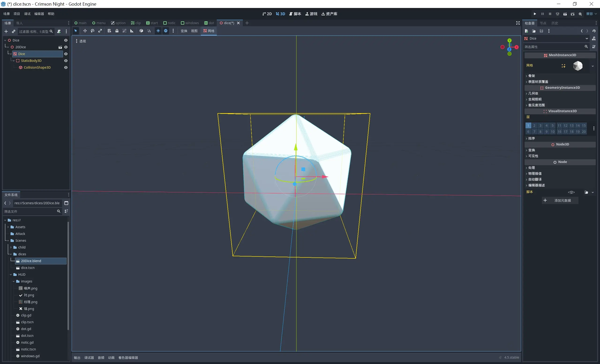
Task: Select the Scale mode tool
Action: click(100, 31)
